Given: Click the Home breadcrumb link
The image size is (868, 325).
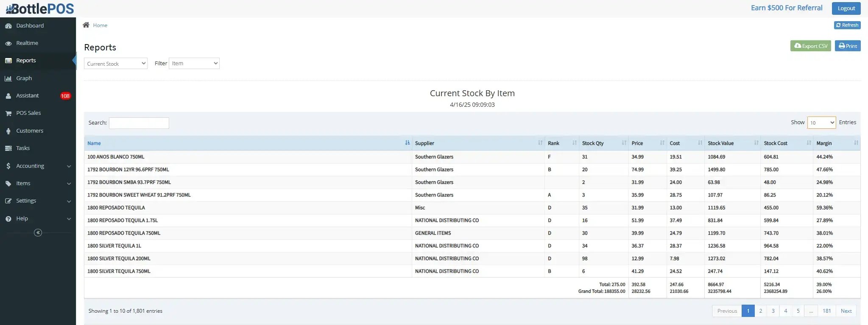Looking at the screenshot, I should (100, 25).
